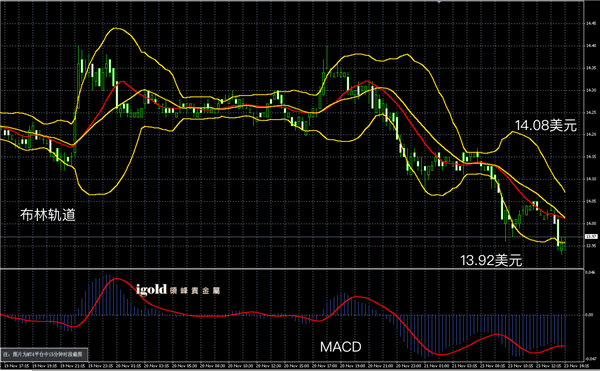The height and width of the screenshot is (371, 600).
Task: Click the note box at the bottom left corner
Action: 44,355
